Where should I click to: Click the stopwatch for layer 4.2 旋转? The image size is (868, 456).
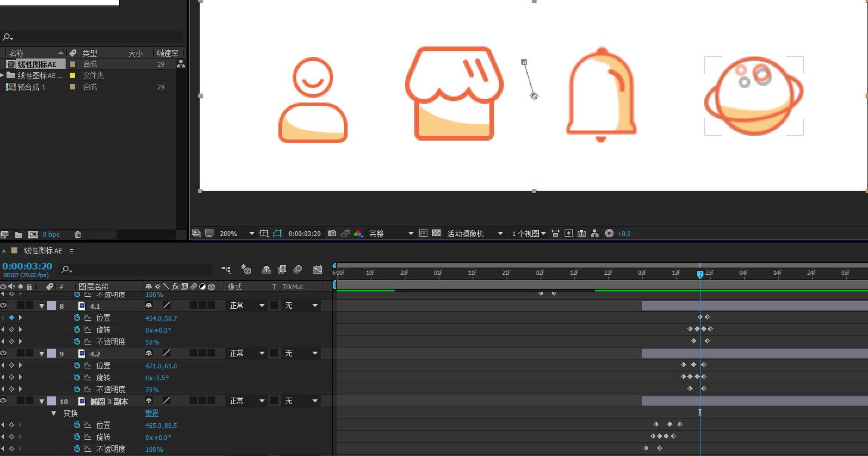[77, 377]
